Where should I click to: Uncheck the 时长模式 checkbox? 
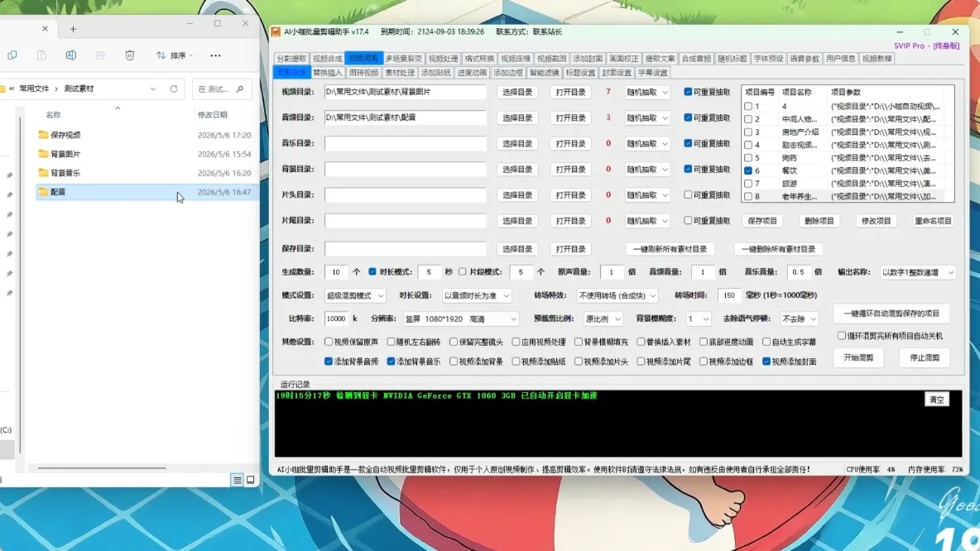372,271
